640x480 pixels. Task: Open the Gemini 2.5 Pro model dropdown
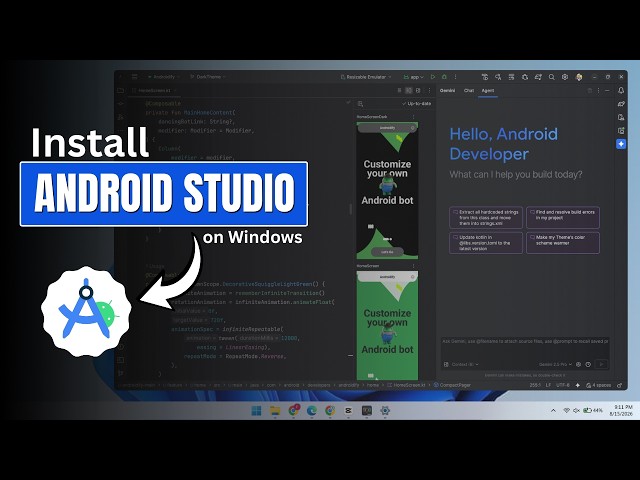(555, 364)
